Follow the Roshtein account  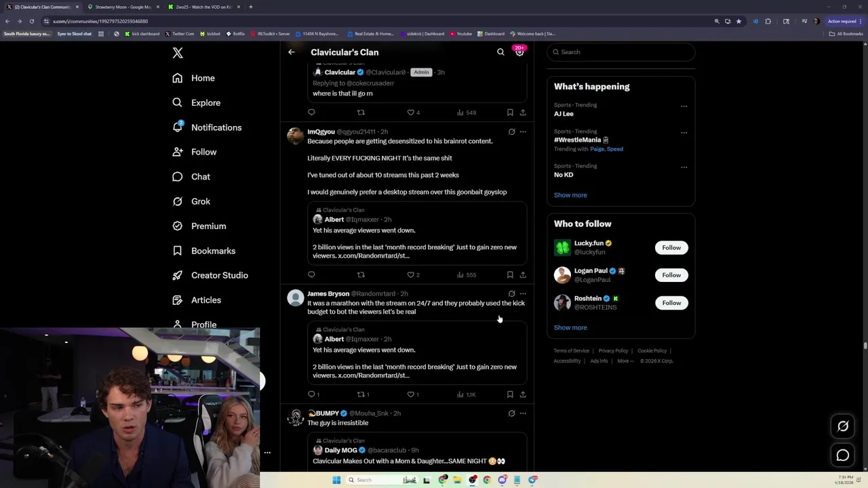coord(671,302)
